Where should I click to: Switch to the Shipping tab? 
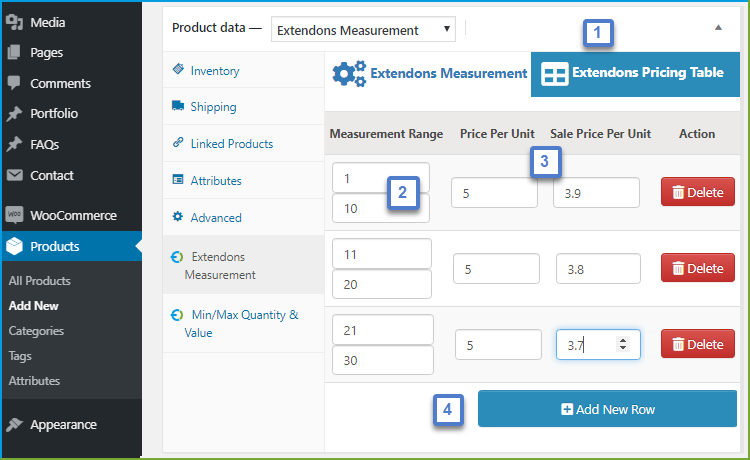213,107
